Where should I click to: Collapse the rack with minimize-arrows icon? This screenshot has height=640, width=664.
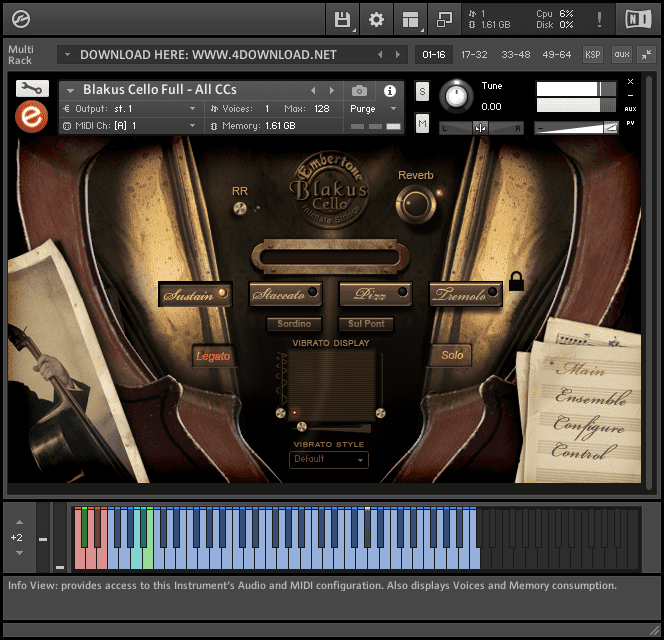tap(646, 54)
